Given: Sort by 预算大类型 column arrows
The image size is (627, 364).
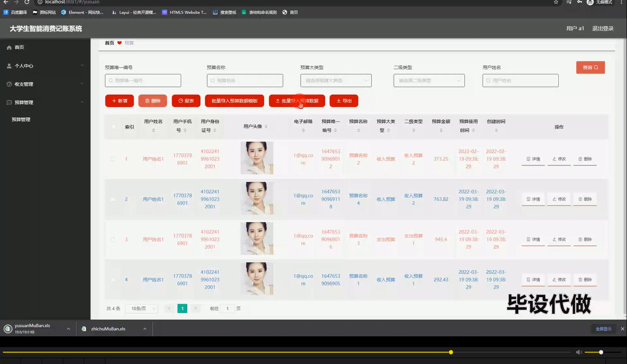Looking at the screenshot, I should click(x=388, y=130).
